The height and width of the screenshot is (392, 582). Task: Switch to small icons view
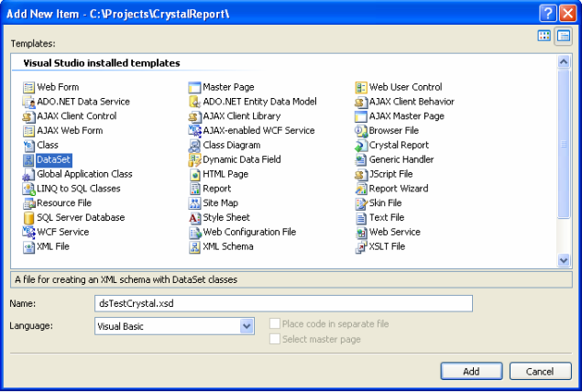tap(563, 36)
